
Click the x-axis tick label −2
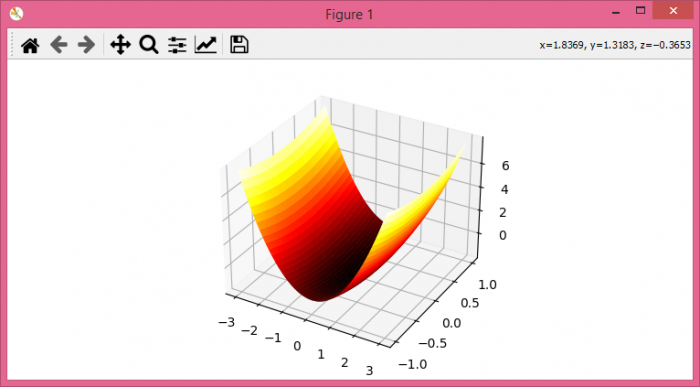click(x=250, y=331)
